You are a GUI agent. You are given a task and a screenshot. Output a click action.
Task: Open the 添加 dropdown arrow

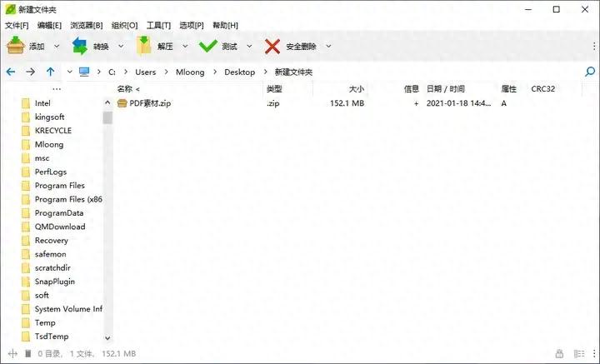[x=57, y=47]
